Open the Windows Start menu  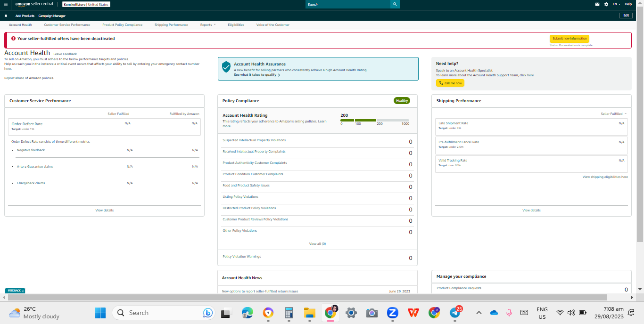pos(100,313)
